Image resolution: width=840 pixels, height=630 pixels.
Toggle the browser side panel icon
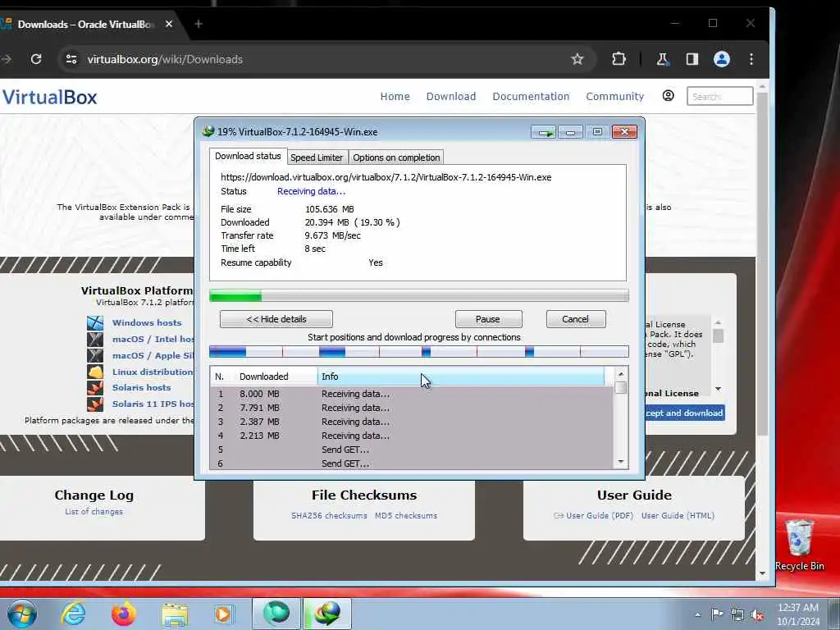coord(692,59)
